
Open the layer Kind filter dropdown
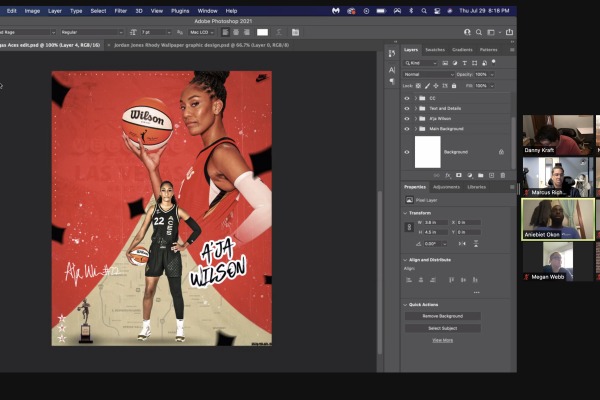(421, 63)
